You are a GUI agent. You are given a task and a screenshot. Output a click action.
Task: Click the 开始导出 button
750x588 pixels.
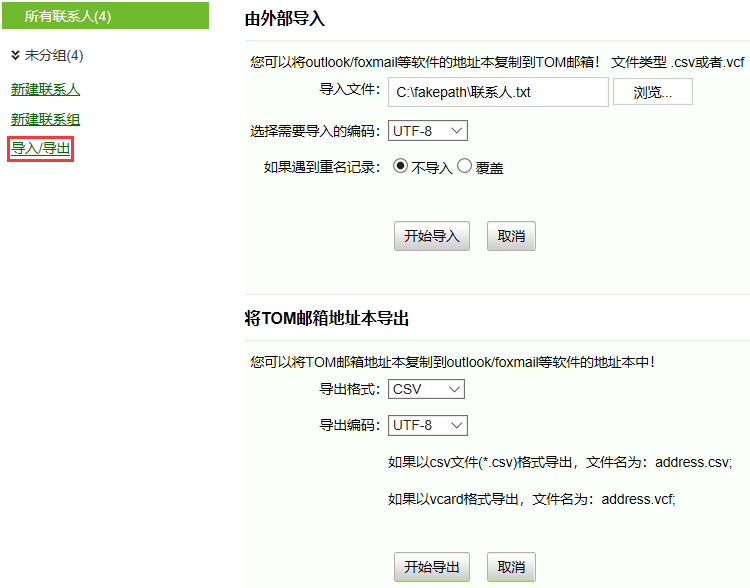[431, 567]
